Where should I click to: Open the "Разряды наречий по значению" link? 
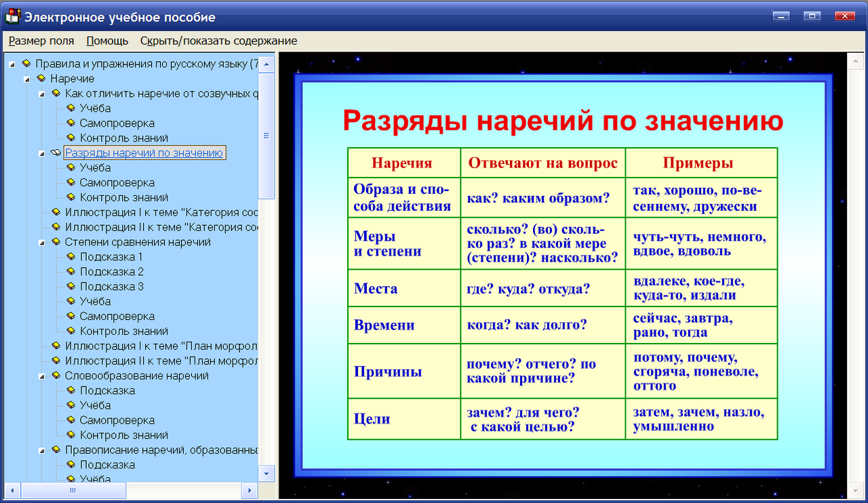click(143, 153)
